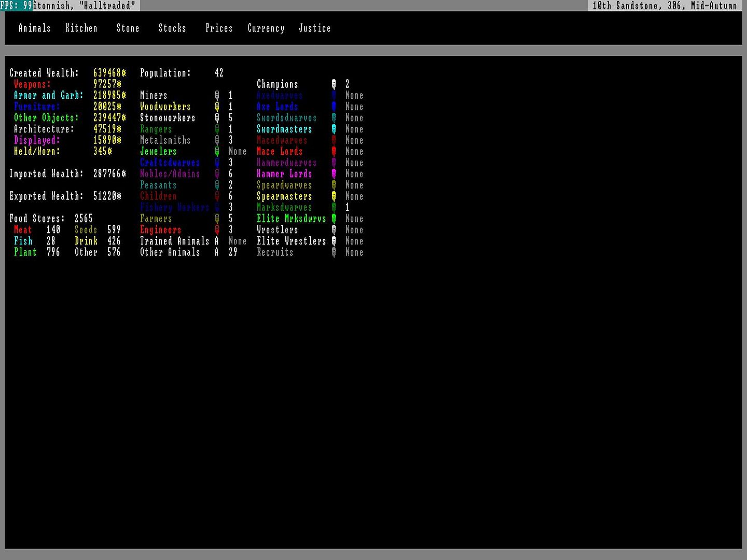Go to the Justice tab

pos(314,28)
